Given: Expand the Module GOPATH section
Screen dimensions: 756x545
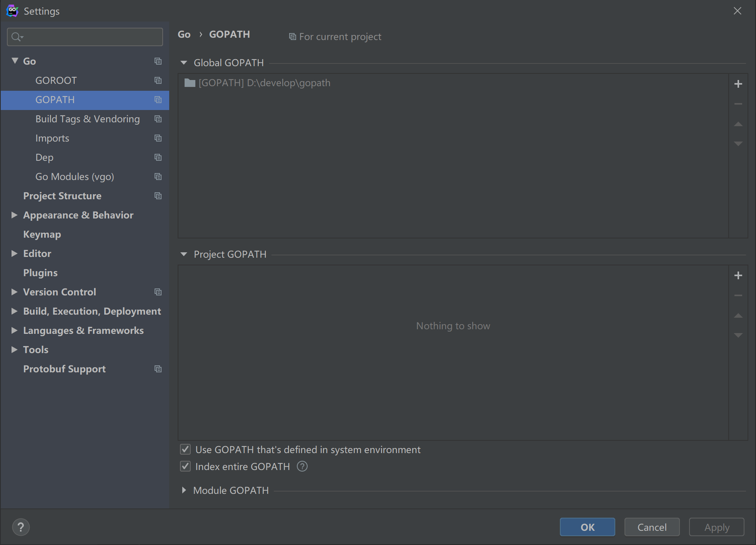Looking at the screenshot, I should (184, 490).
